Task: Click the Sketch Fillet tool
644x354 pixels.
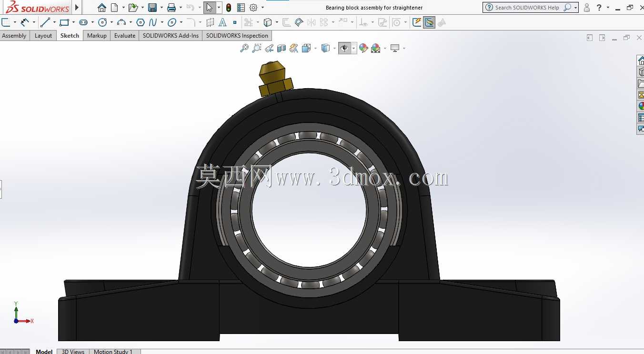Action: pyautogui.click(x=191, y=22)
